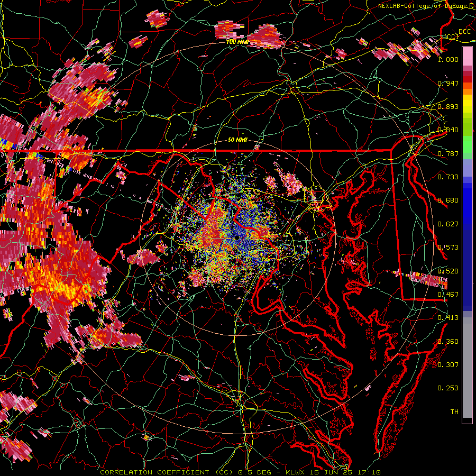
Task: Click the 0.947 scale label
Action: pyautogui.click(x=448, y=83)
